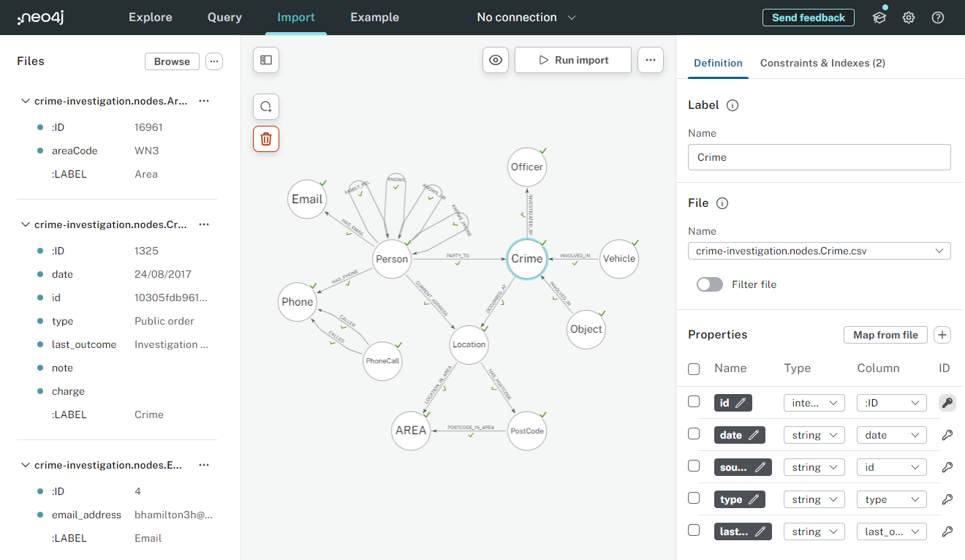Open the preview eye icon near Run import
This screenshot has width=965, height=560.
(496, 60)
